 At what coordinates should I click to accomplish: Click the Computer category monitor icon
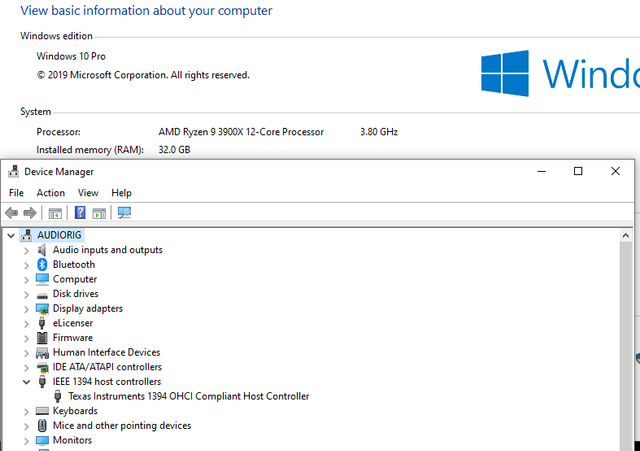(42, 279)
